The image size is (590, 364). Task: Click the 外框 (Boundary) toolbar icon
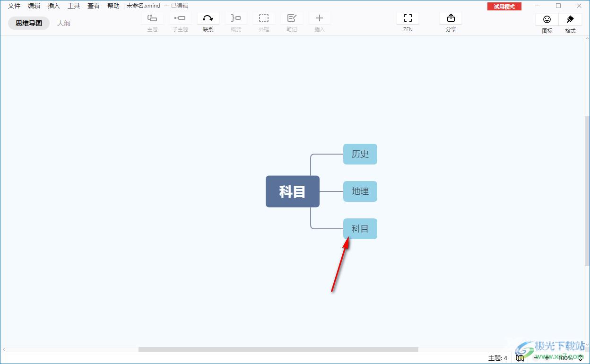264,18
